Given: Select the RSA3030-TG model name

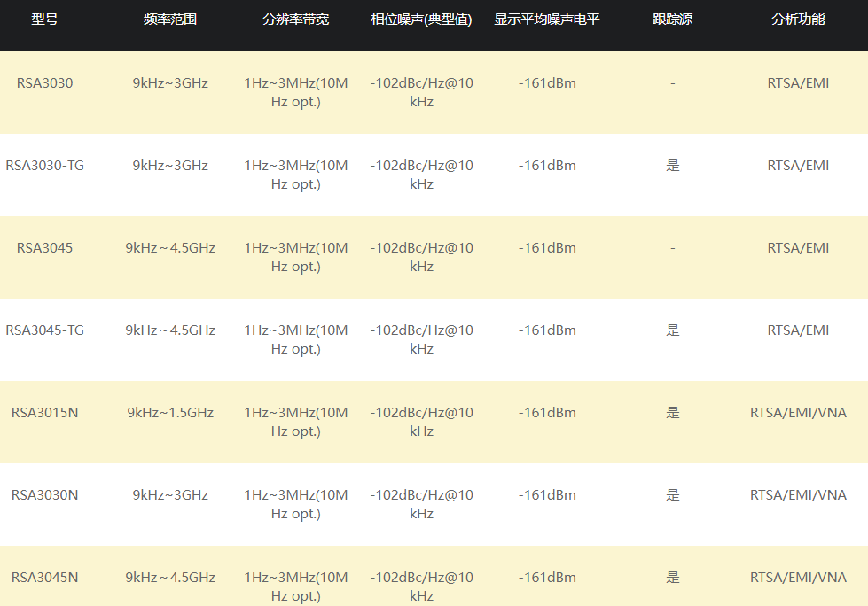Looking at the screenshot, I should 44,166.
